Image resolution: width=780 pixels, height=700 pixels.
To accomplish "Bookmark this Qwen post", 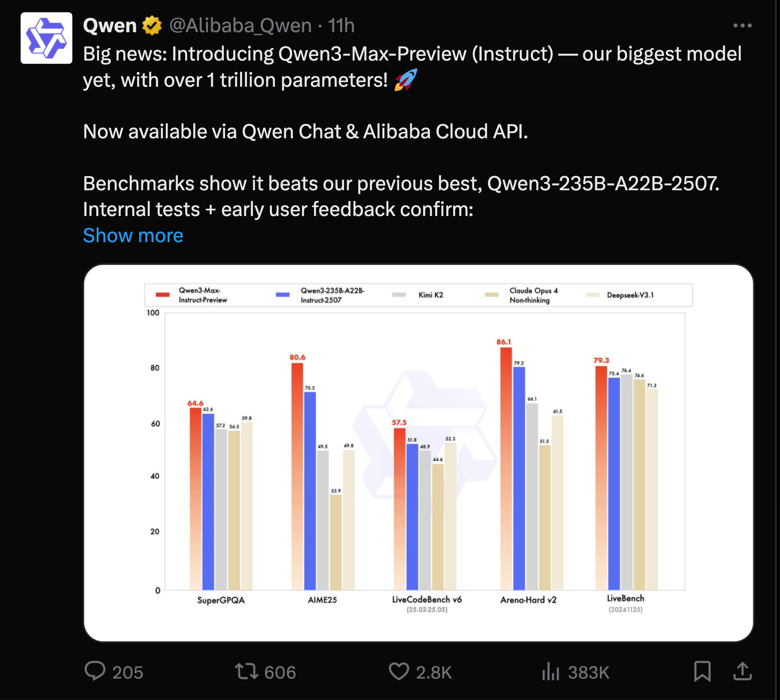I will (702, 671).
